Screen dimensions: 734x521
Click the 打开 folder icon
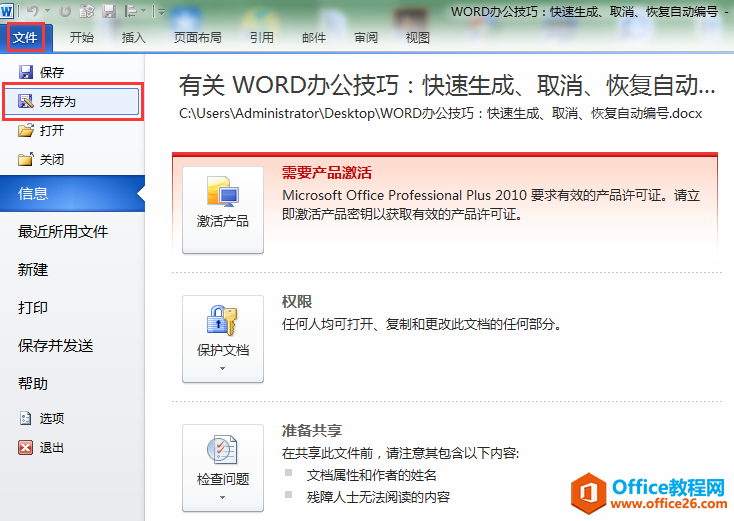pyautogui.click(x=26, y=130)
